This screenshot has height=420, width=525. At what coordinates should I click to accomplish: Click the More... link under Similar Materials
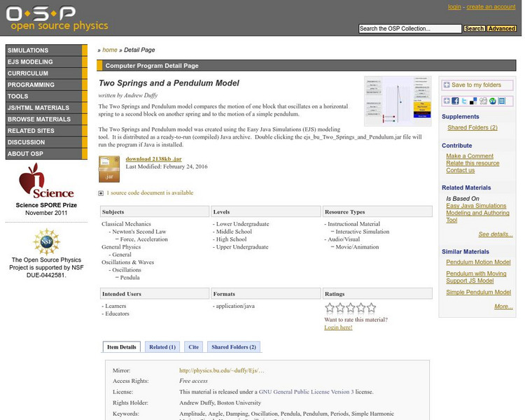click(x=503, y=307)
